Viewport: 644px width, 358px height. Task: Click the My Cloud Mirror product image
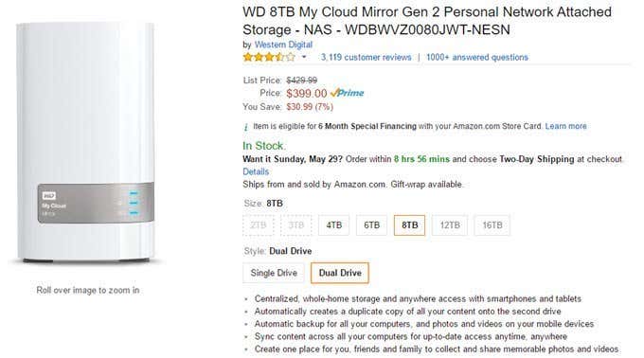[x=85, y=142]
